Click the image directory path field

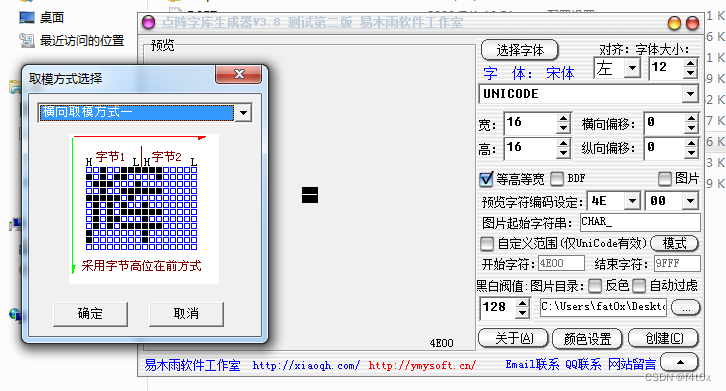(x=603, y=307)
